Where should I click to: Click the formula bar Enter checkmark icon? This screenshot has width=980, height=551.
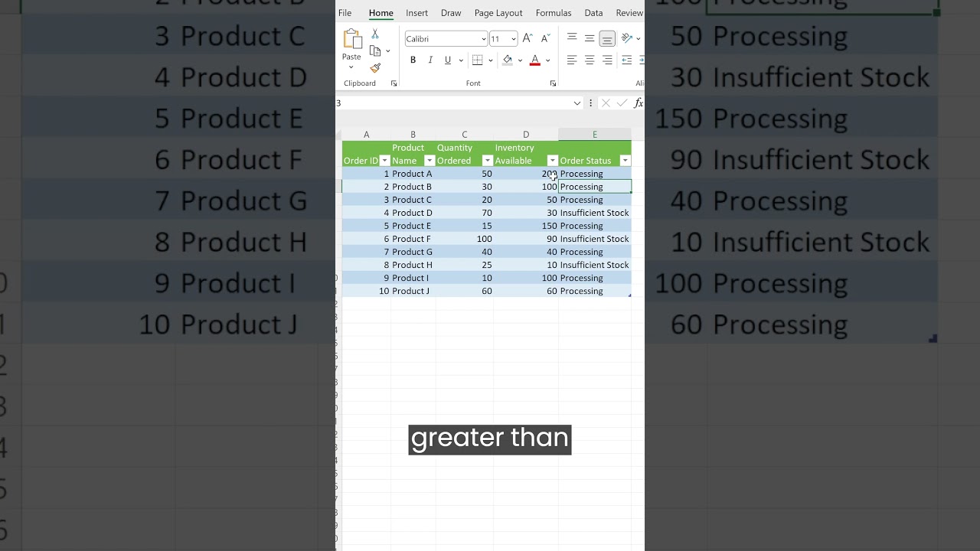point(622,103)
